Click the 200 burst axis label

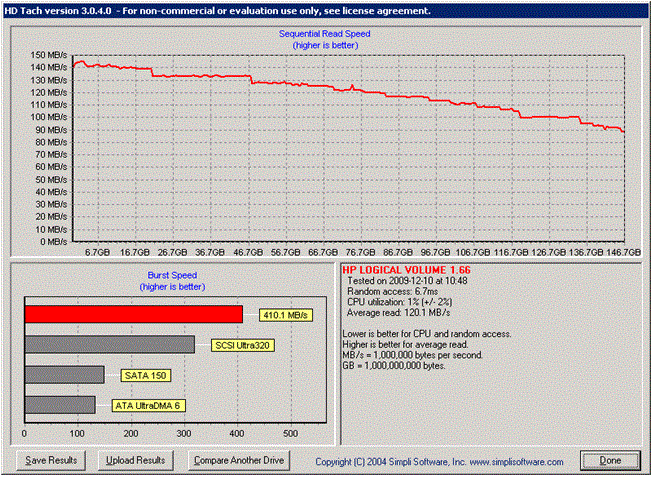[131, 433]
